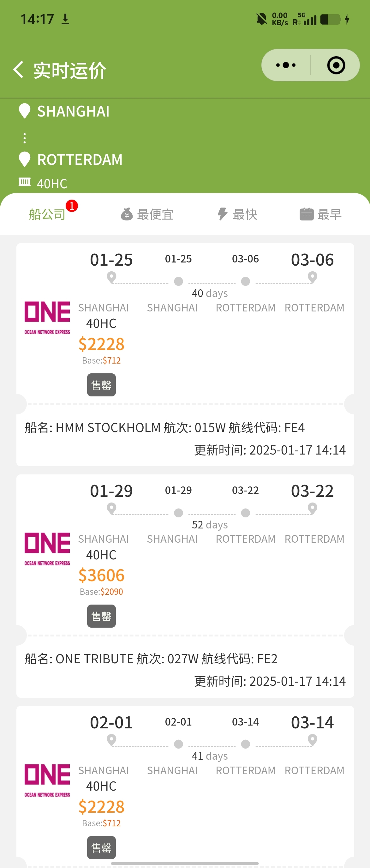The height and width of the screenshot is (868, 370).
Task: Tap the money bag icon
Action: point(127,214)
